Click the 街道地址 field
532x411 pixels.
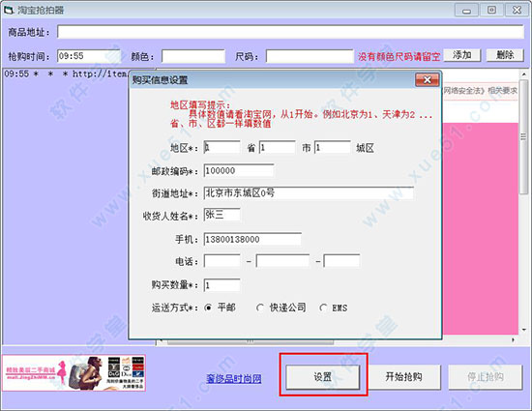[x=309, y=193]
